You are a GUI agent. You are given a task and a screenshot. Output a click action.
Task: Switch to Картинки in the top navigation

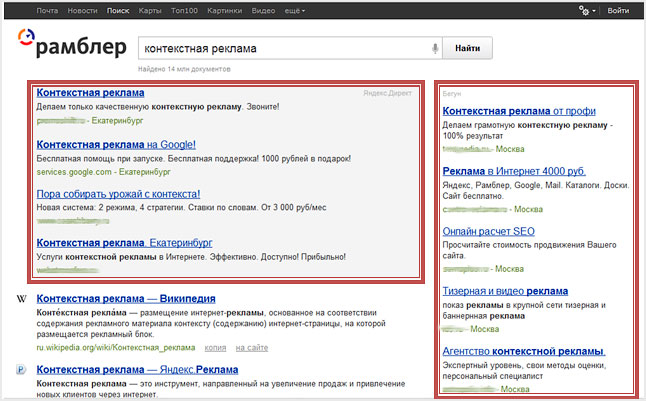click(225, 11)
